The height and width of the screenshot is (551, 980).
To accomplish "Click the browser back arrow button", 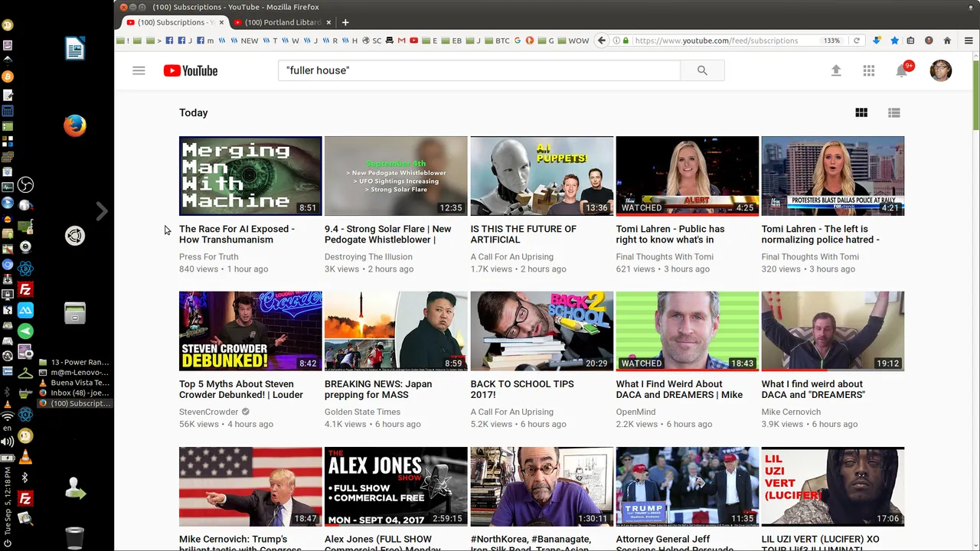I will 602,41.
